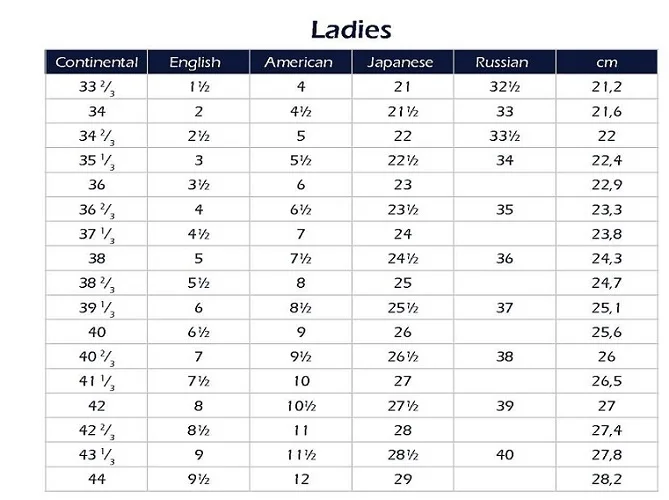The image size is (669, 500).
Task: Click the Continental size 33 ⅔ cell
Action: click(x=96, y=87)
